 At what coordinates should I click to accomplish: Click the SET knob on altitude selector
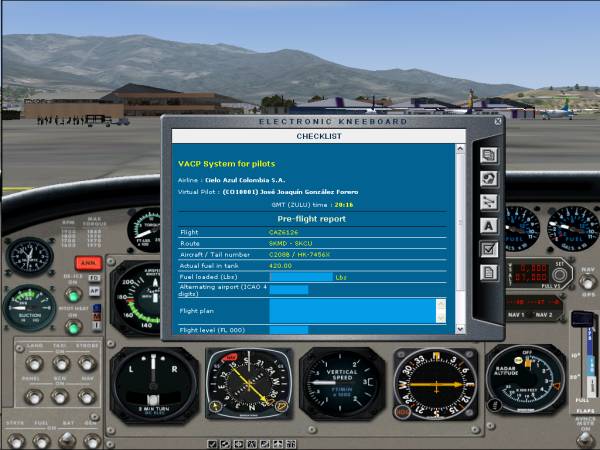(559, 275)
